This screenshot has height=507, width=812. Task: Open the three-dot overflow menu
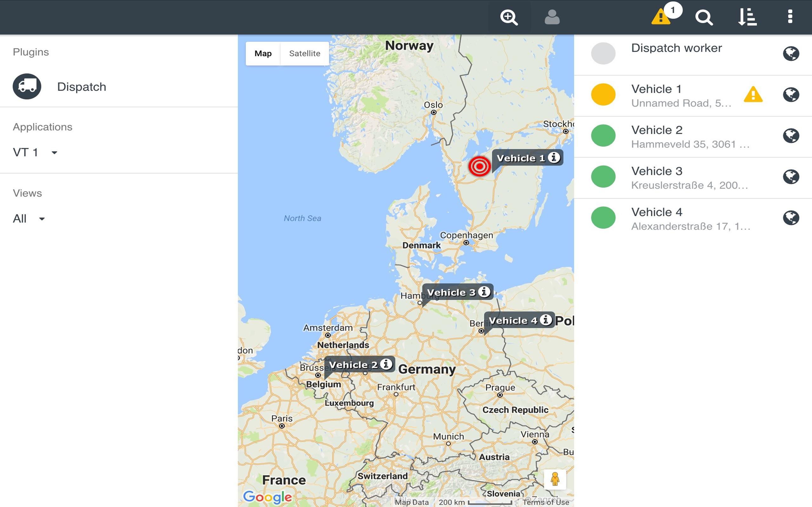pyautogui.click(x=790, y=16)
